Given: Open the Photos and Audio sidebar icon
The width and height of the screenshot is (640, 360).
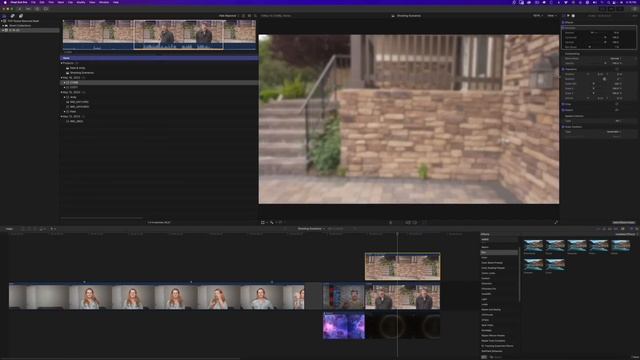Looking at the screenshot, I should pos(12,16).
